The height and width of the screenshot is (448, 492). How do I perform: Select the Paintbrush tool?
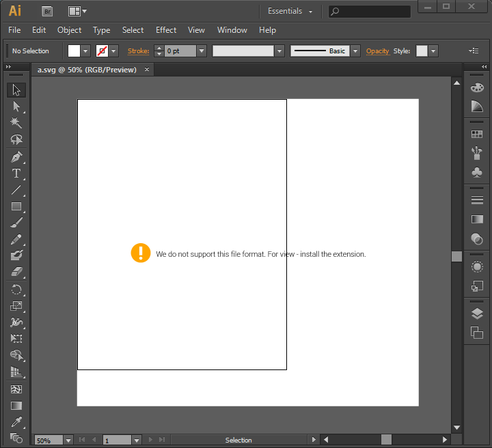[16, 223]
